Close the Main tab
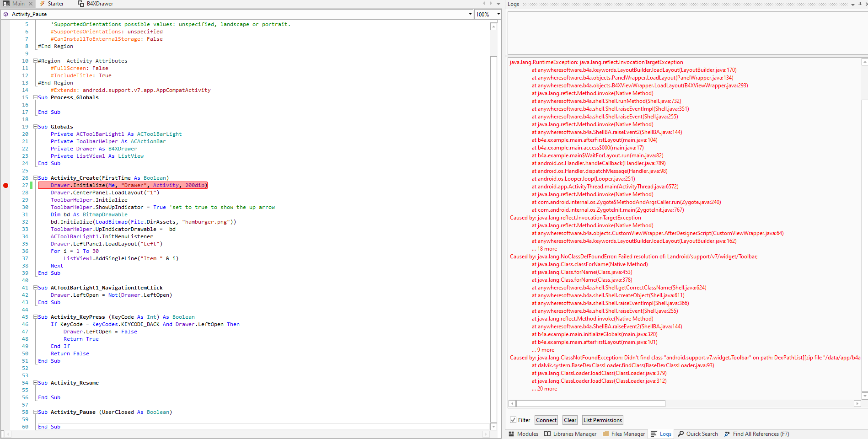Screen dimensions: 868x439 point(31,4)
